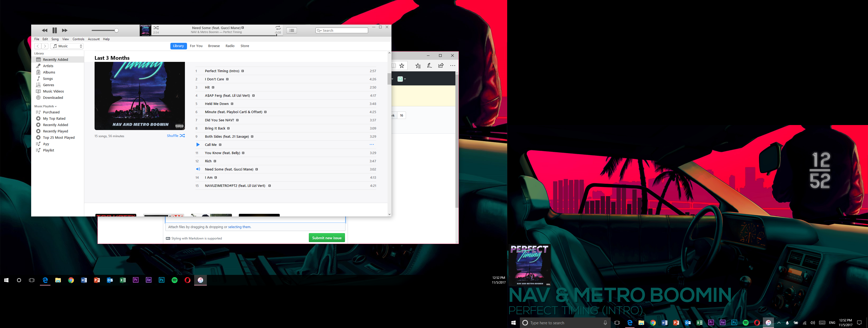Open the Up Next queue list icon
The height and width of the screenshot is (328, 868).
pyautogui.click(x=291, y=30)
